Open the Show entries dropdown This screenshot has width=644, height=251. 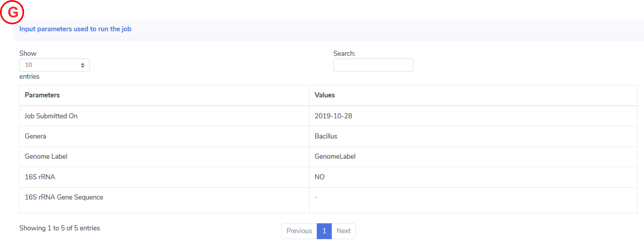coord(54,65)
